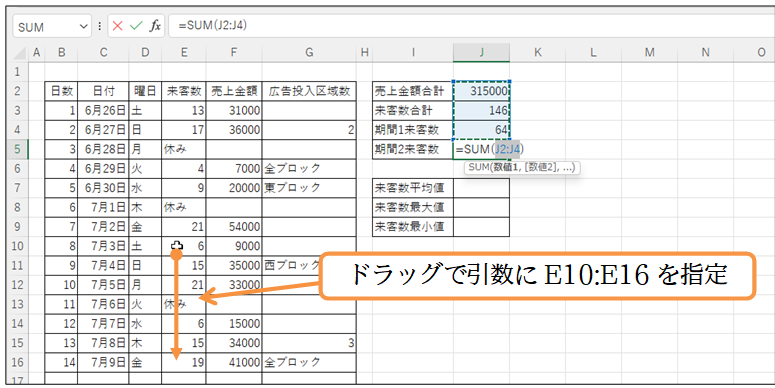Click the 来客数平均値 label cell
The height and width of the screenshot is (388, 775).
click(x=413, y=188)
